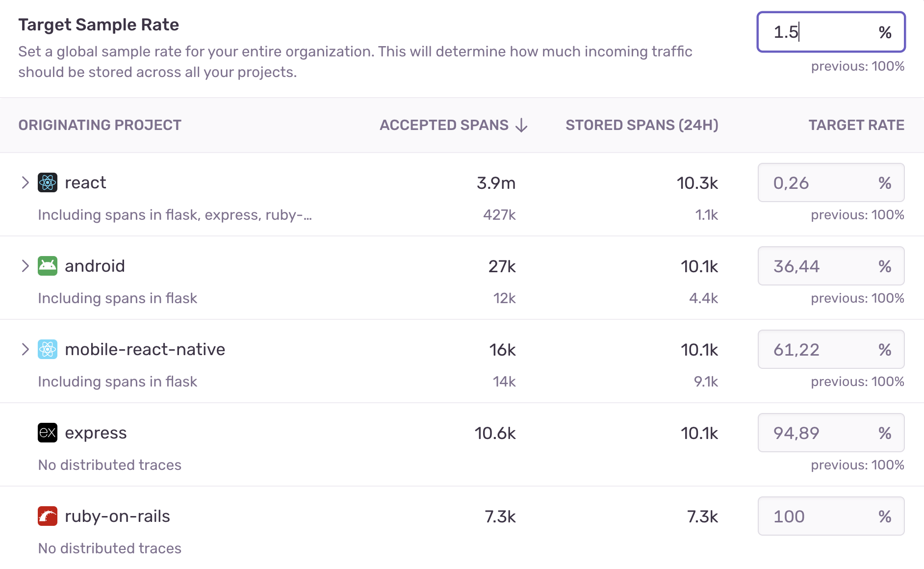
Task: Open the android project name link
Action: tap(95, 266)
